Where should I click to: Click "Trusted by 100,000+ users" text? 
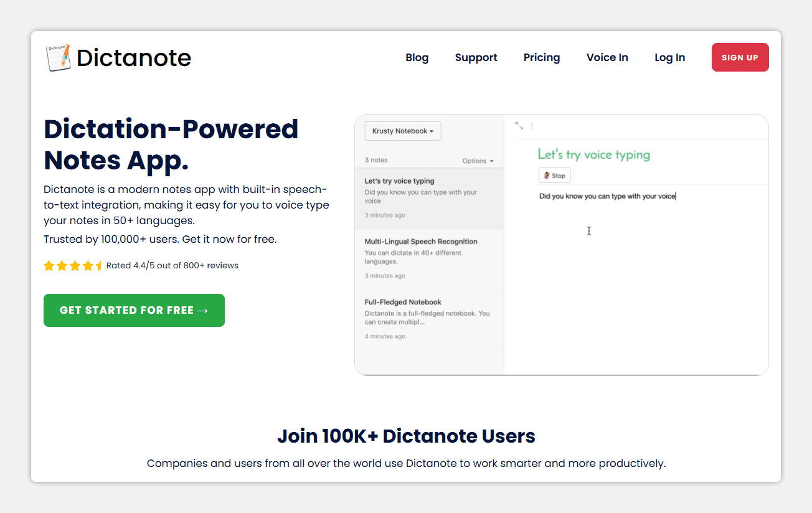[x=111, y=239]
